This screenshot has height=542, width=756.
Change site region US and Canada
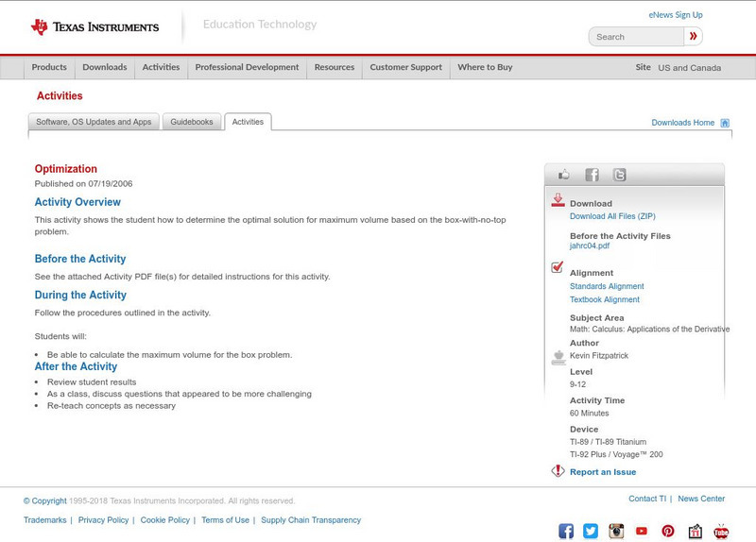[690, 68]
